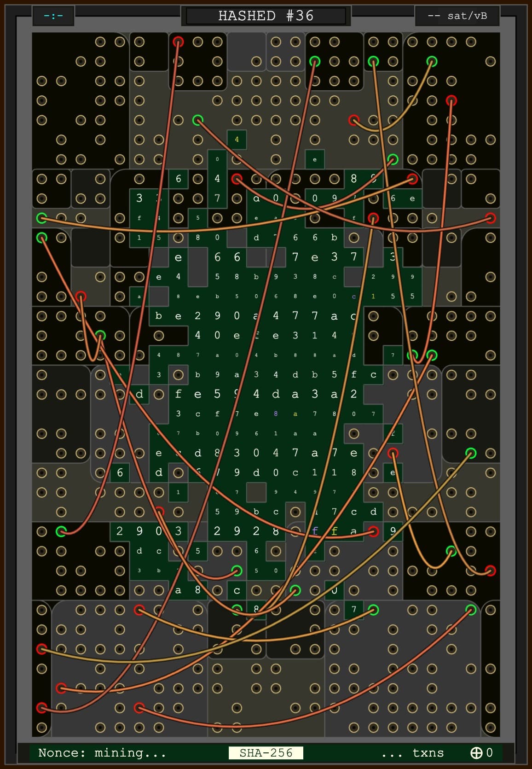Pick the purple "8" hash character
Image resolution: width=532 pixels, height=769 pixels.
pyautogui.click(x=276, y=414)
